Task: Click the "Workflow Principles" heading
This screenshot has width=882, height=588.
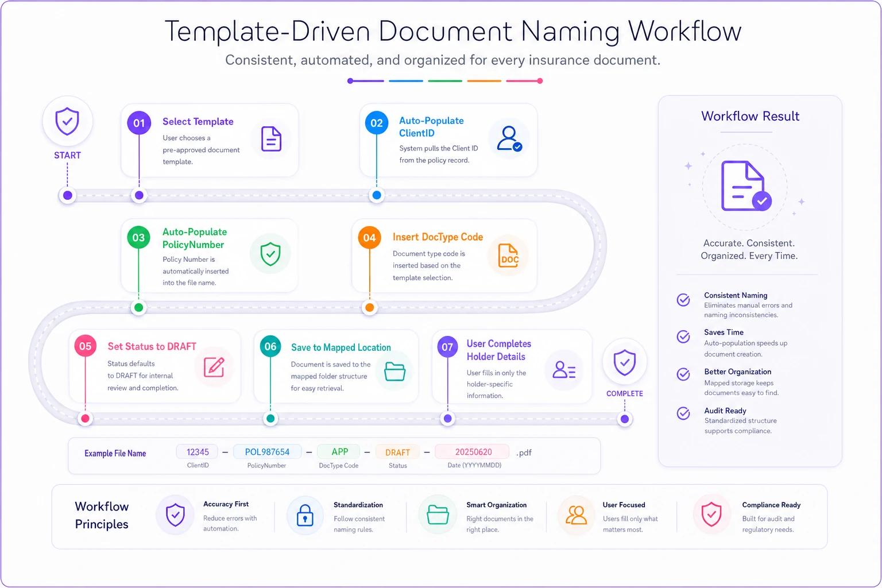Action: (x=102, y=515)
